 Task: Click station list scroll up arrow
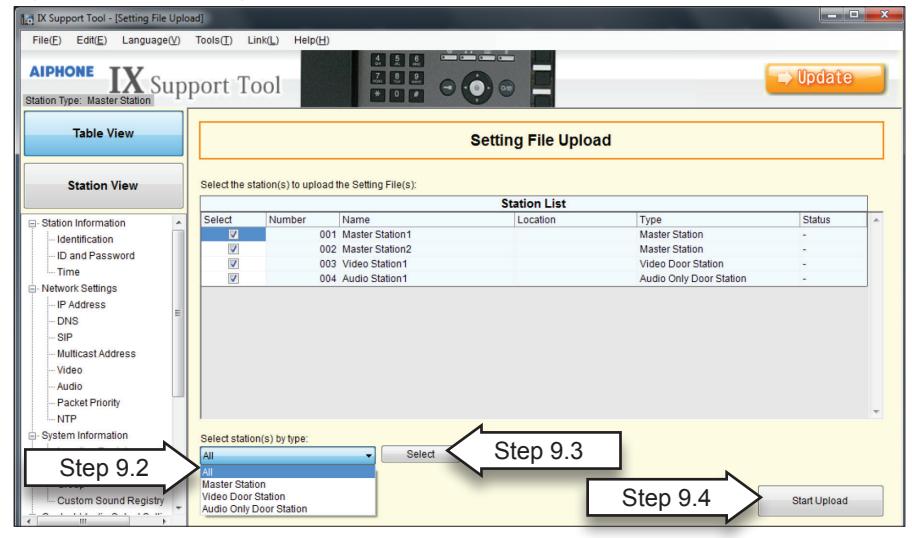[x=876, y=220]
